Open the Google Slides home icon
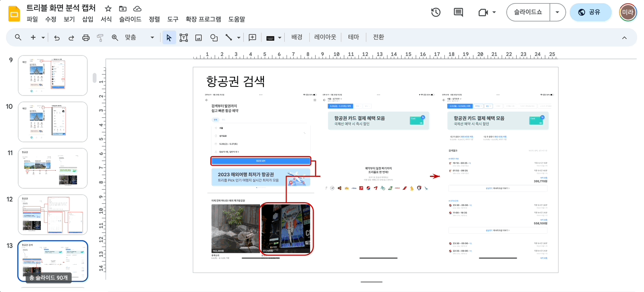Screen dimensions: 644x292 coord(15,13)
